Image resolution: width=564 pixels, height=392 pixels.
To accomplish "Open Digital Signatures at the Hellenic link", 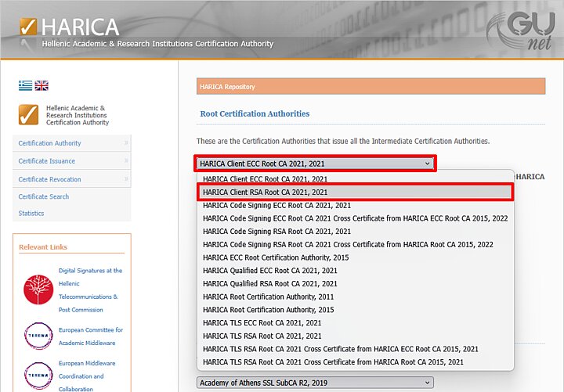I will (x=90, y=271).
